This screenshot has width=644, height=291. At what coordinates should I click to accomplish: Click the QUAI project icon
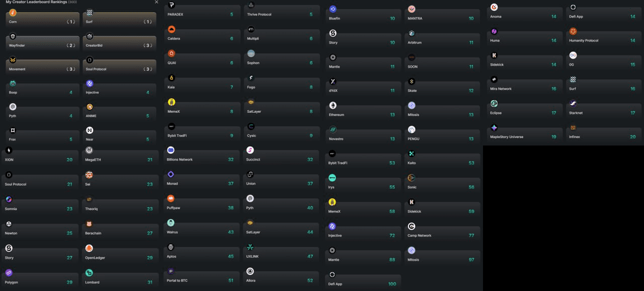pos(171,53)
